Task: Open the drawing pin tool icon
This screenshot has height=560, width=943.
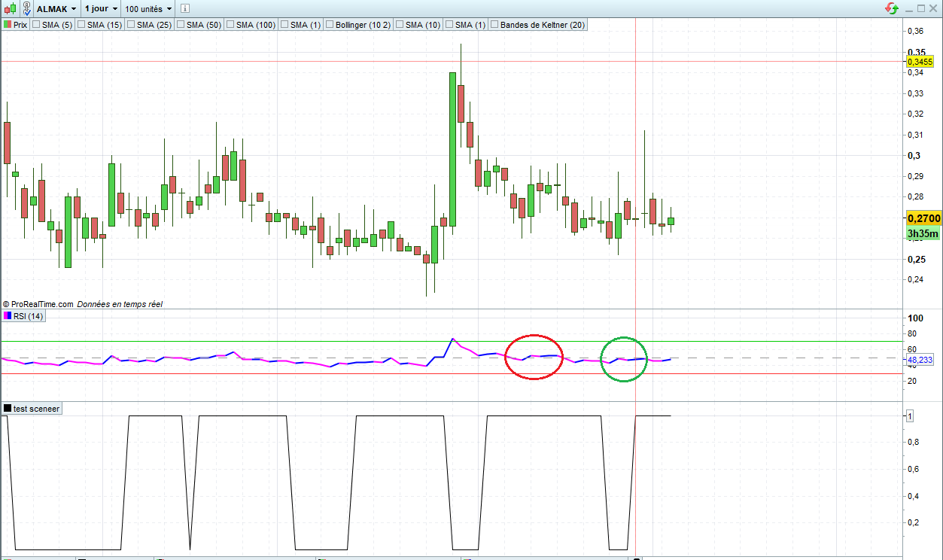Action: click(x=26, y=8)
